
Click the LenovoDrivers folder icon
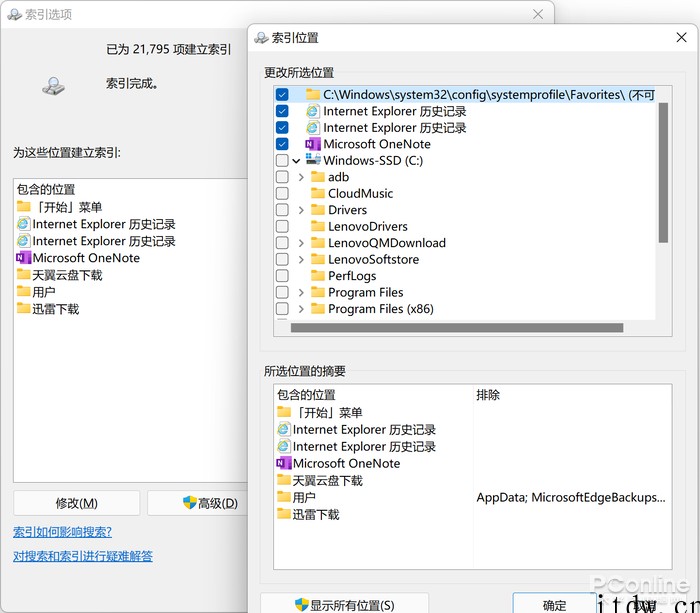317,226
